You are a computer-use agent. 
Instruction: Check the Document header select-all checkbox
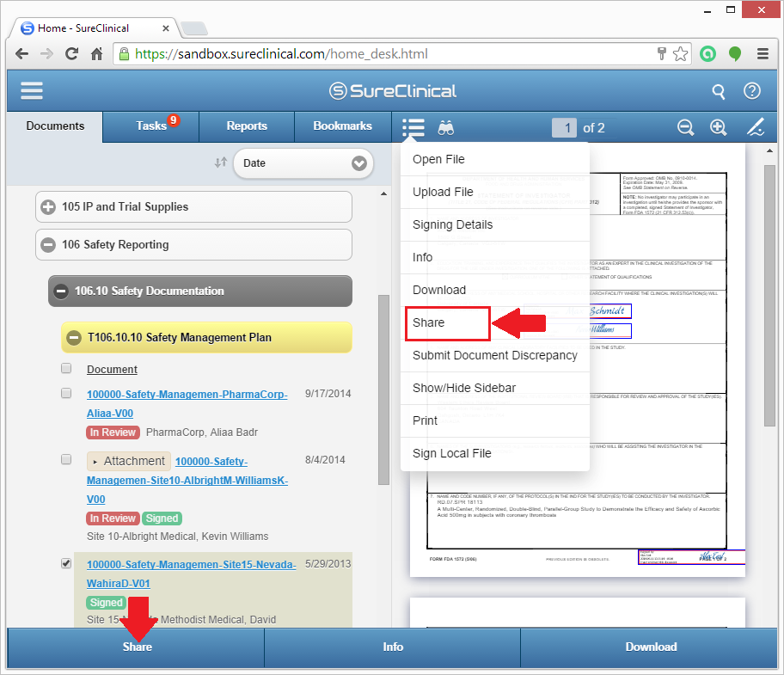(x=66, y=369)
